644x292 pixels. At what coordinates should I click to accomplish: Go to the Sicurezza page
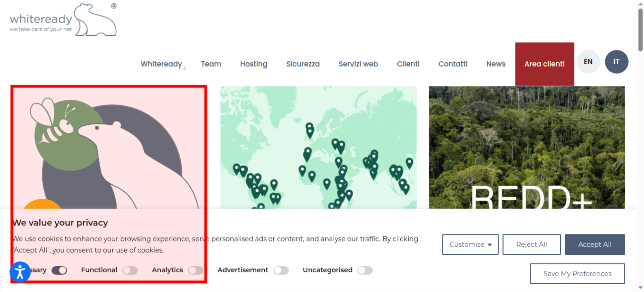tap(303, 64)
